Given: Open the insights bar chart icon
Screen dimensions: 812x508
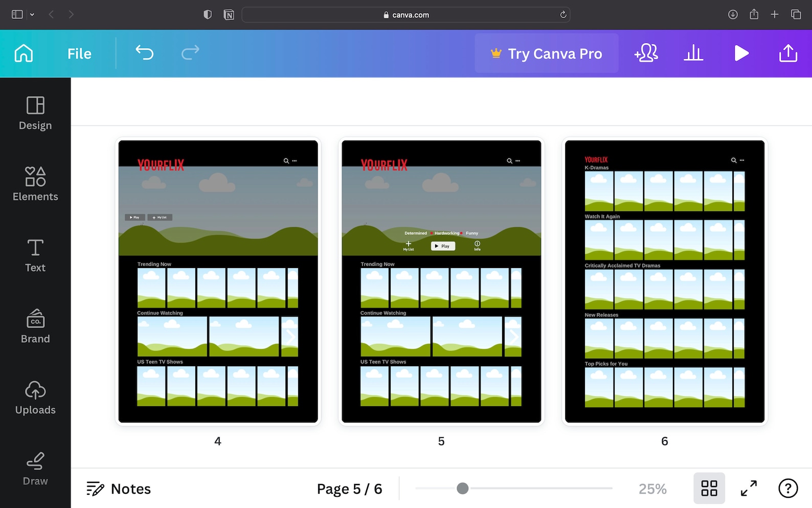Looking at the screenshot, I should 693,53.
